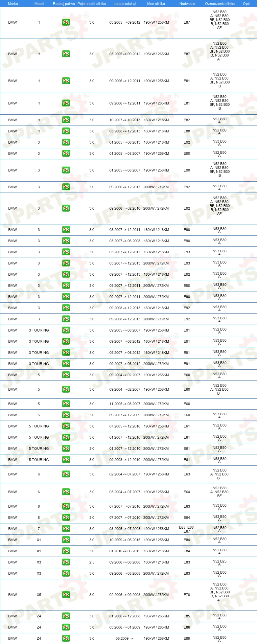The image size is (257, 644).
Task: Click the Marka column header
Action: (x=13, y=4)
